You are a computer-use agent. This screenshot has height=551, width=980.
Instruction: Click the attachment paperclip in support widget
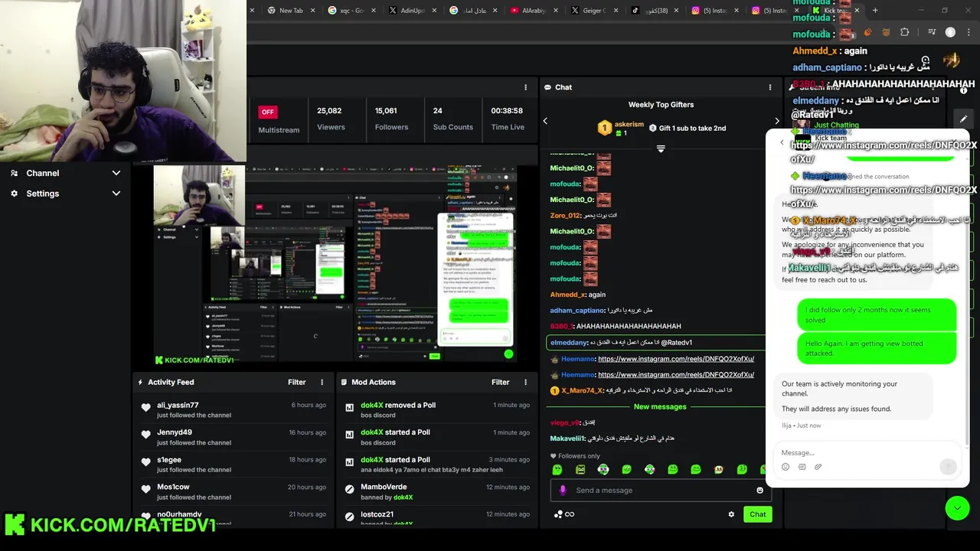point(818,467)
